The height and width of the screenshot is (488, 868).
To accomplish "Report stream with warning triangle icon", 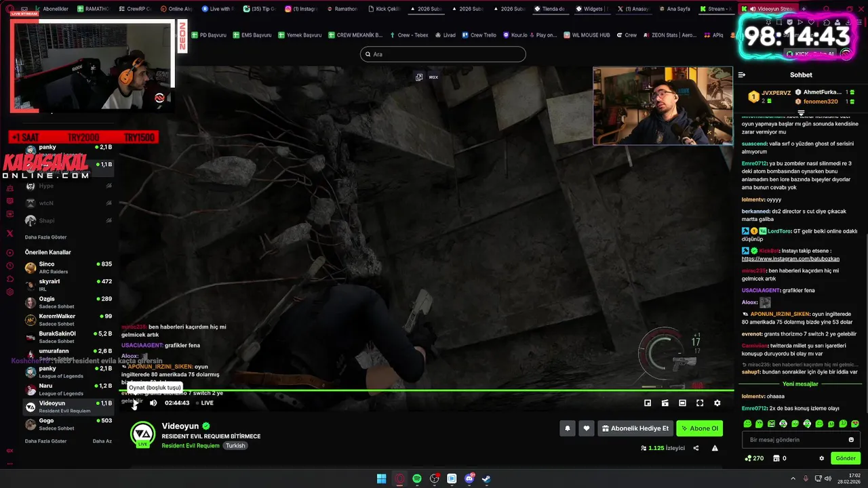I will point(715,448).
